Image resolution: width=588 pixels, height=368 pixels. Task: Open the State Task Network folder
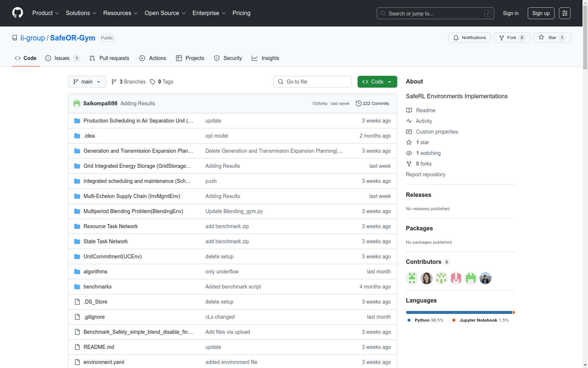106,241
